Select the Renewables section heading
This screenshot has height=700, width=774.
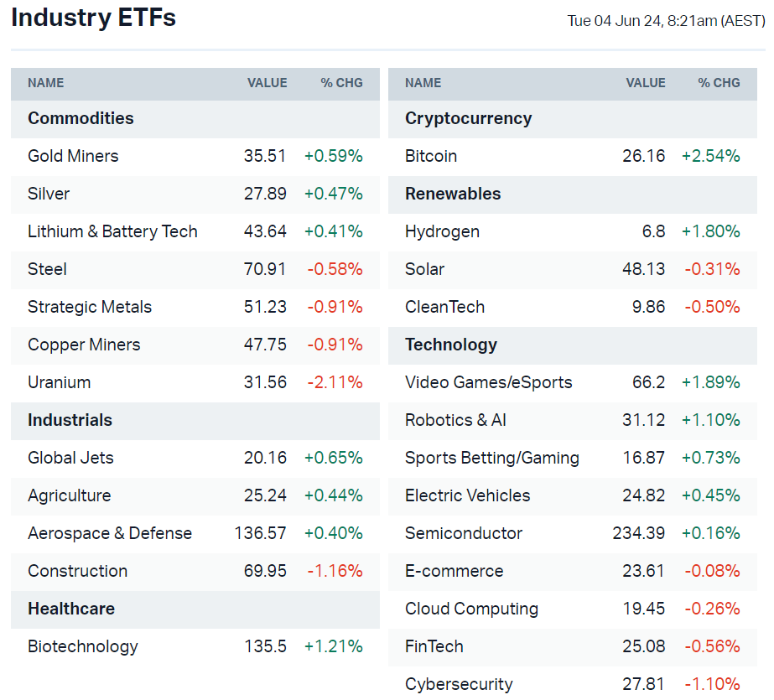coord(453,194)
